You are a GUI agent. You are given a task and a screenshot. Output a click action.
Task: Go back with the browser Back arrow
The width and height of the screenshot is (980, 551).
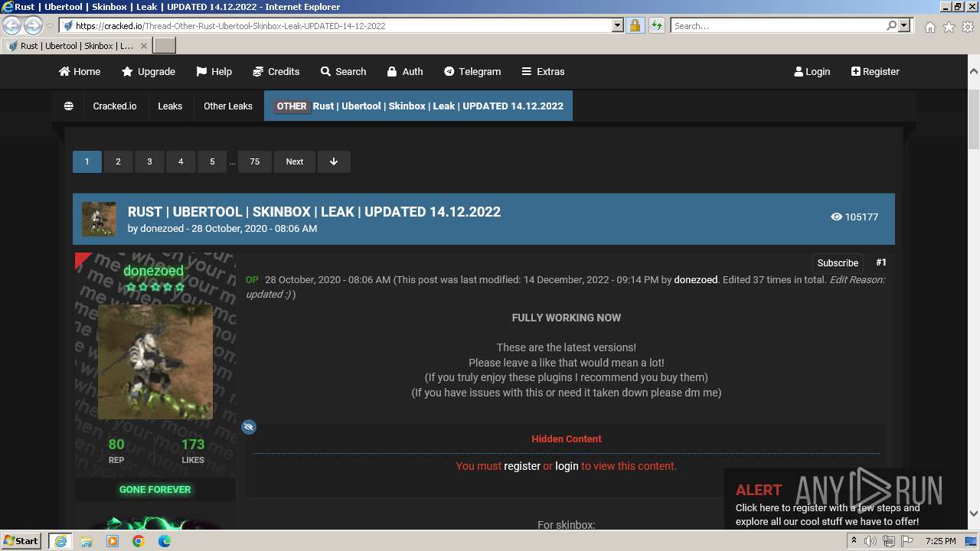[12, 25]
